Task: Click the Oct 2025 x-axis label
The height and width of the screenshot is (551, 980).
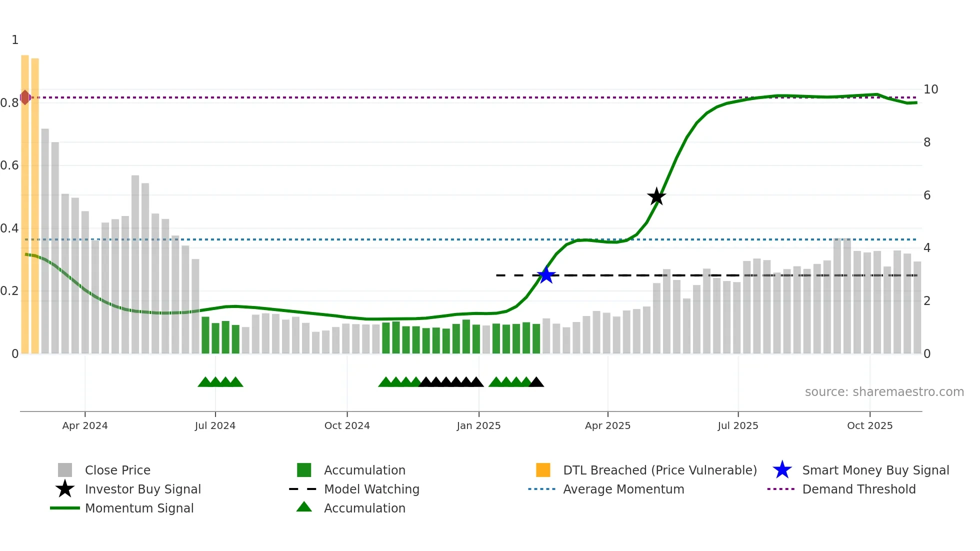Action: (x=869, y=425)
